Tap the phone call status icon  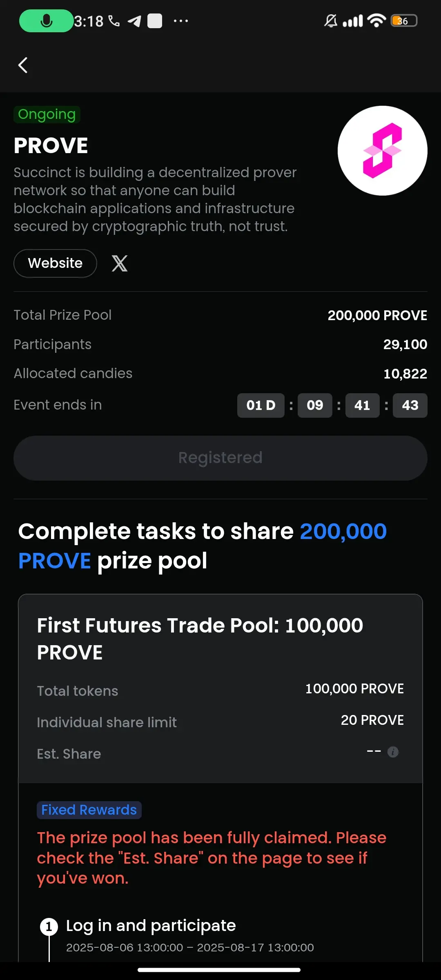click(x=114, y=21)
